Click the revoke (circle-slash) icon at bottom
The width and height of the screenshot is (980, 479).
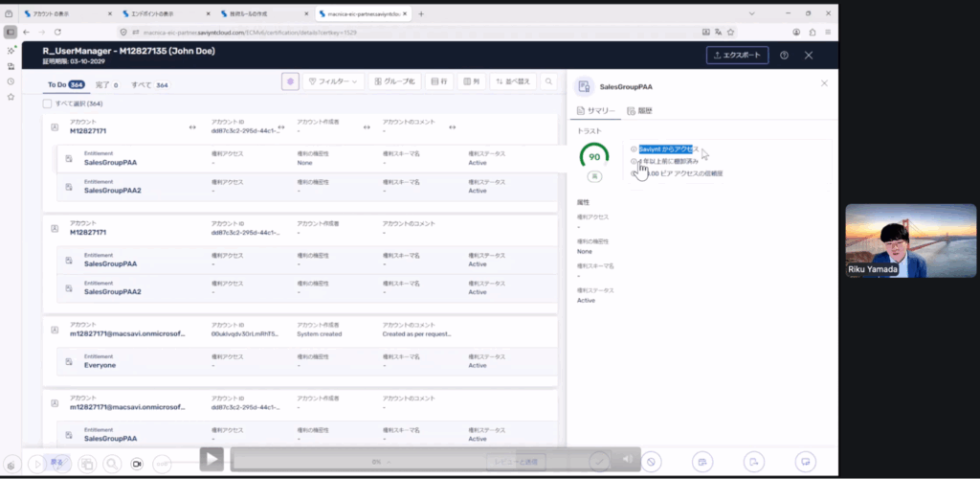pyautogui.click(x=651, y=462)
